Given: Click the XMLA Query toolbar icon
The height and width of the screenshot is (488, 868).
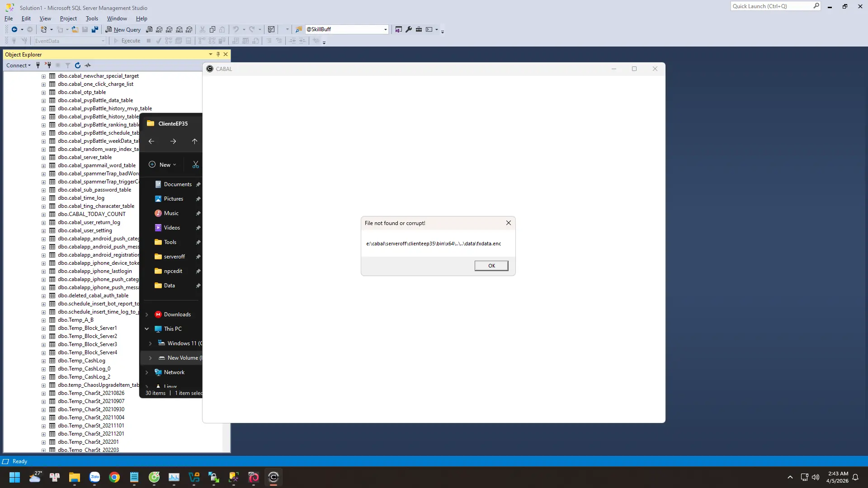Looking at the screenshot, I should click(179, 29).
